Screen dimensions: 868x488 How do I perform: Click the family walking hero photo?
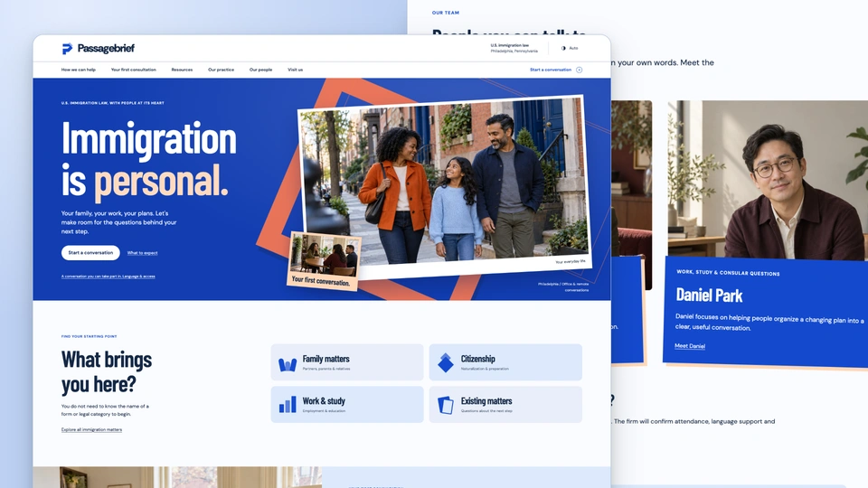click(445, 183)
